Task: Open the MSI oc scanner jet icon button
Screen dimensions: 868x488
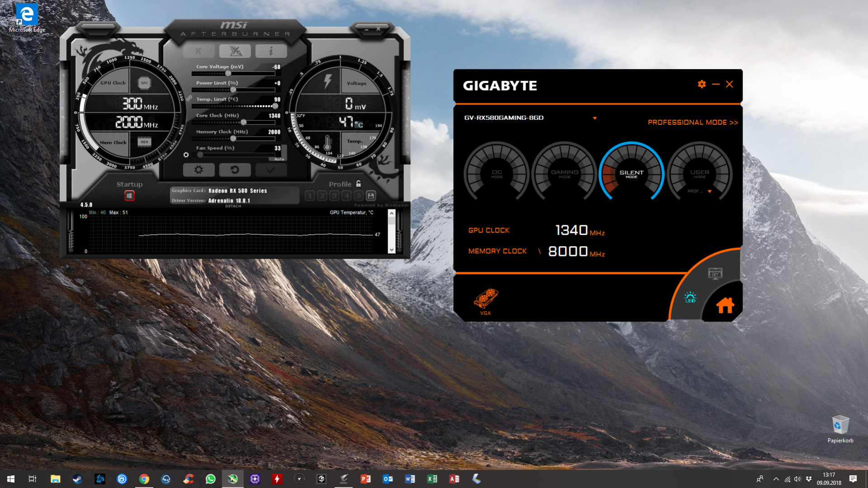Action: (235, 51)
